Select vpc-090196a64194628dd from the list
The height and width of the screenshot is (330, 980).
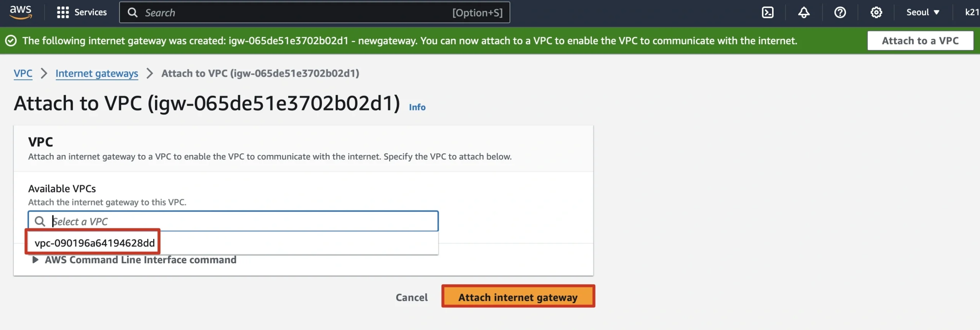(x=95, y=243)
